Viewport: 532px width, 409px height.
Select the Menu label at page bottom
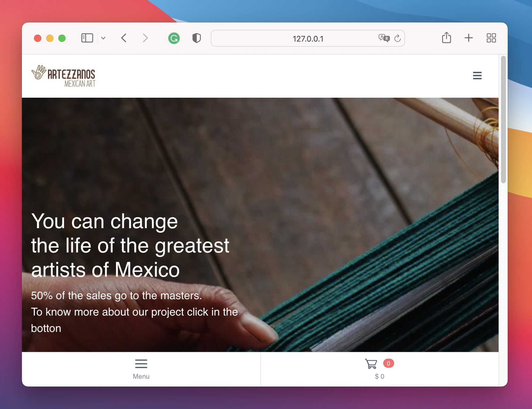pyautogui.click(x=141, y=376)
